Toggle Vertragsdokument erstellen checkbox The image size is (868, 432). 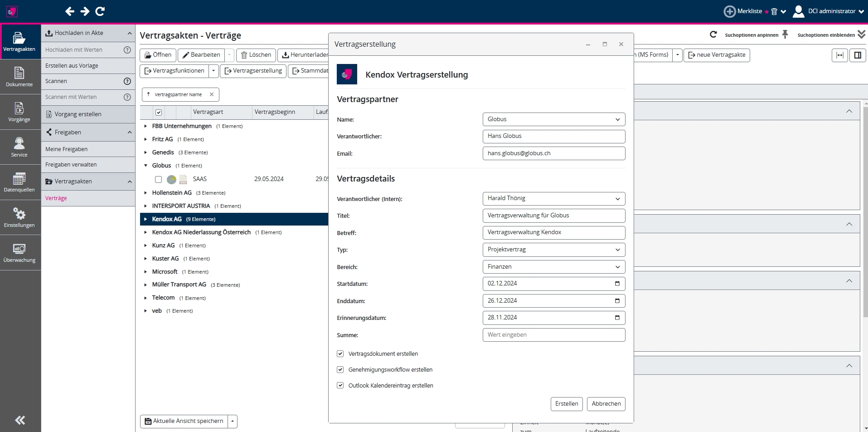pyautogui.click(x=340, y=354)
